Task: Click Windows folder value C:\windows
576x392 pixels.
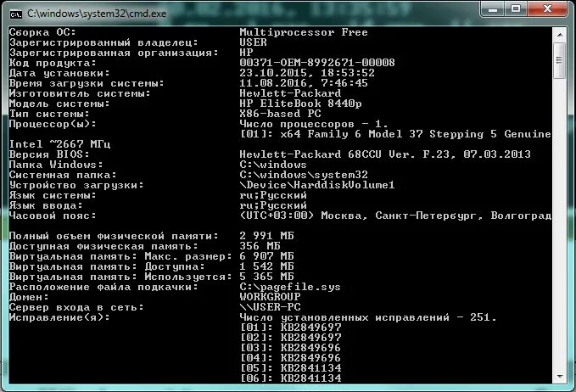Action: [273, 165]
